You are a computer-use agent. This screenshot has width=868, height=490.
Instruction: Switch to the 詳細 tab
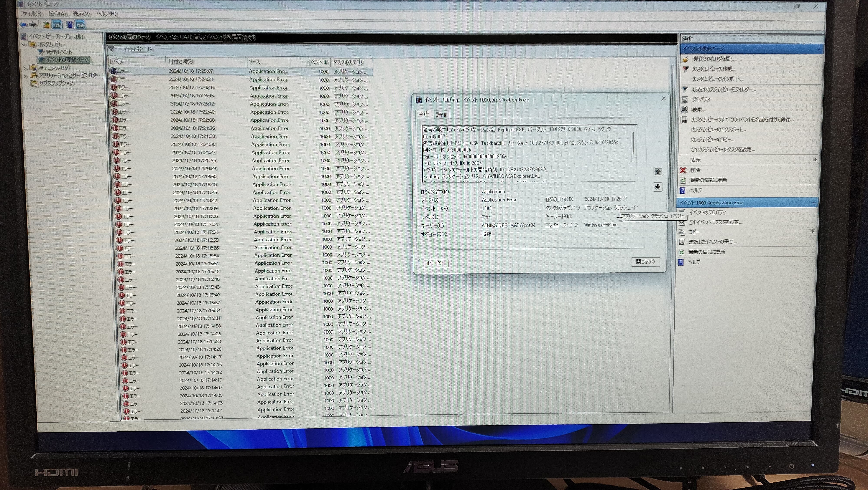click(441, 115)
